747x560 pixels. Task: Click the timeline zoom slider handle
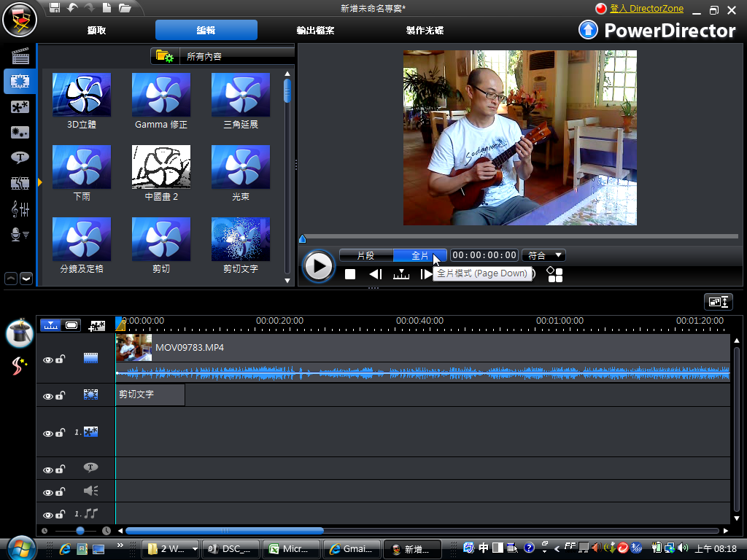80,531
